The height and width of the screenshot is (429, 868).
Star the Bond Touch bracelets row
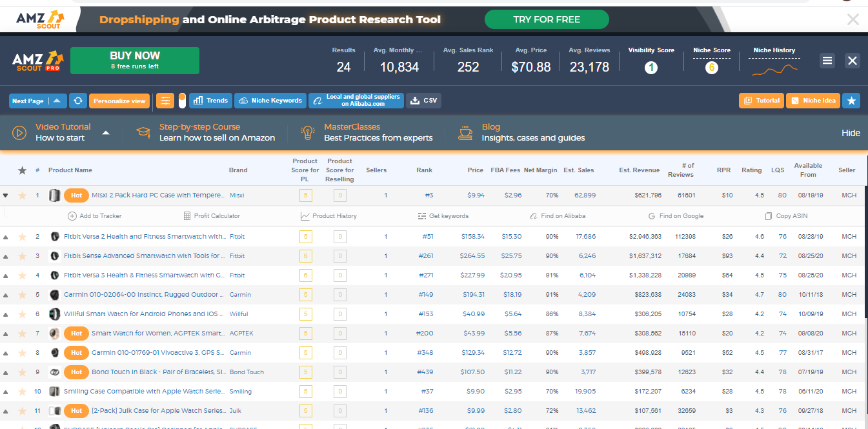point(22,372)
